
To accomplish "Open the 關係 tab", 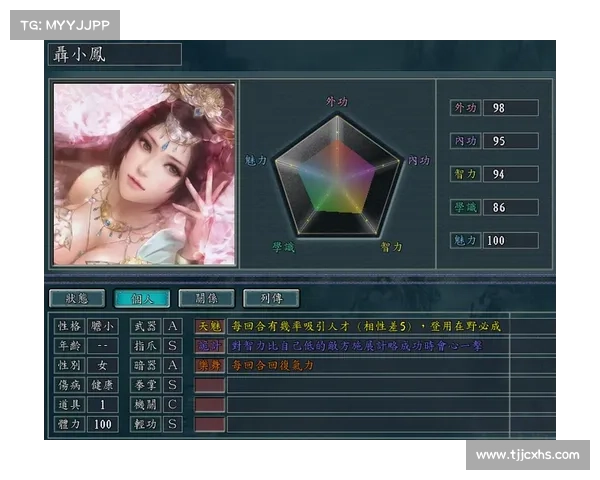I will point(206,298).
